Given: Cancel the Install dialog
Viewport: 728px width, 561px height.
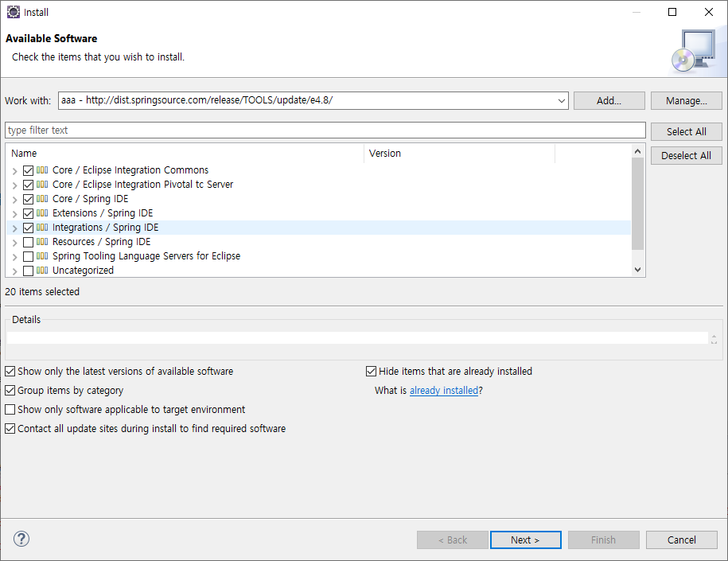Looking at the screenshot, I should [682, 540].
